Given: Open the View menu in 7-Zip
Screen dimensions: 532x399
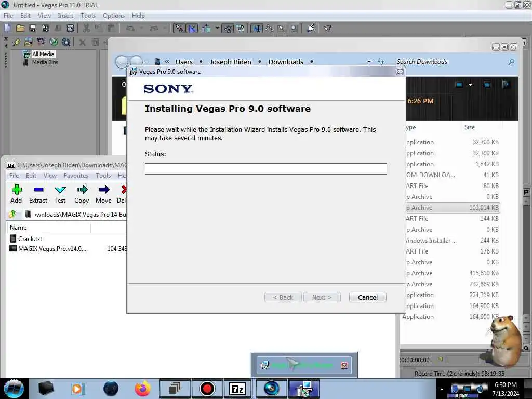Looking at the screenshot, I should (50, 176).
